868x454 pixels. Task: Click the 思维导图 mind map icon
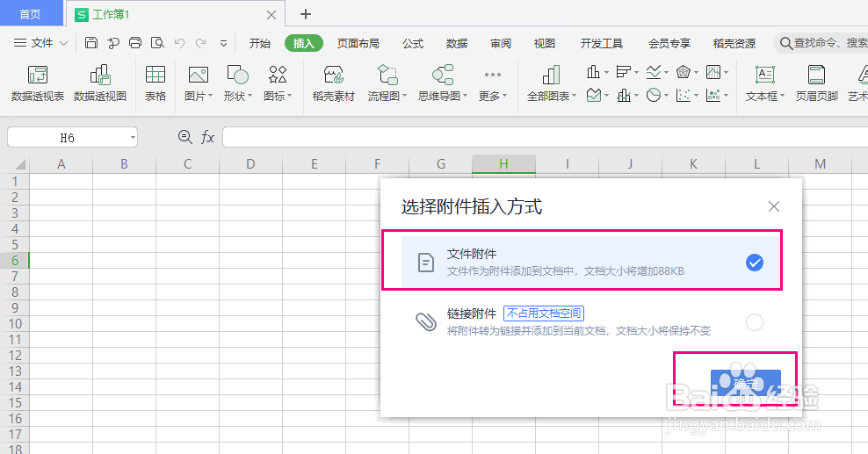click(x=443, y=75)
